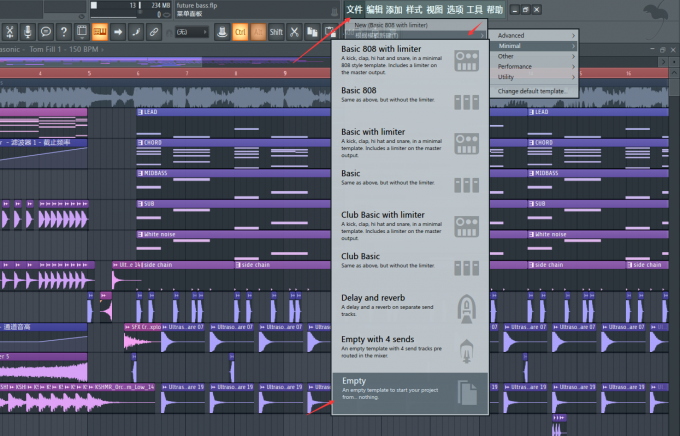Image resolution: width=680 pixels, height=436 pixels.
Task: Click the microphone recording icon
Action: (28, 32)
